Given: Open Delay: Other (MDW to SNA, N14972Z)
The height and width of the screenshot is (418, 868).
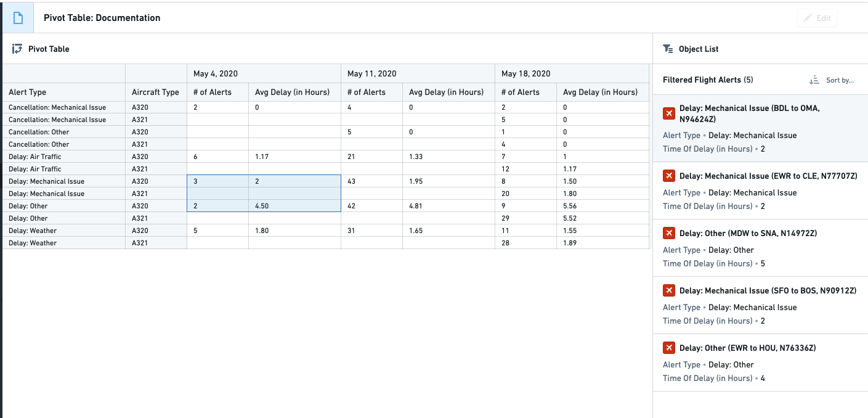Looking at the screenshot, I should click(x=760, y=248).
